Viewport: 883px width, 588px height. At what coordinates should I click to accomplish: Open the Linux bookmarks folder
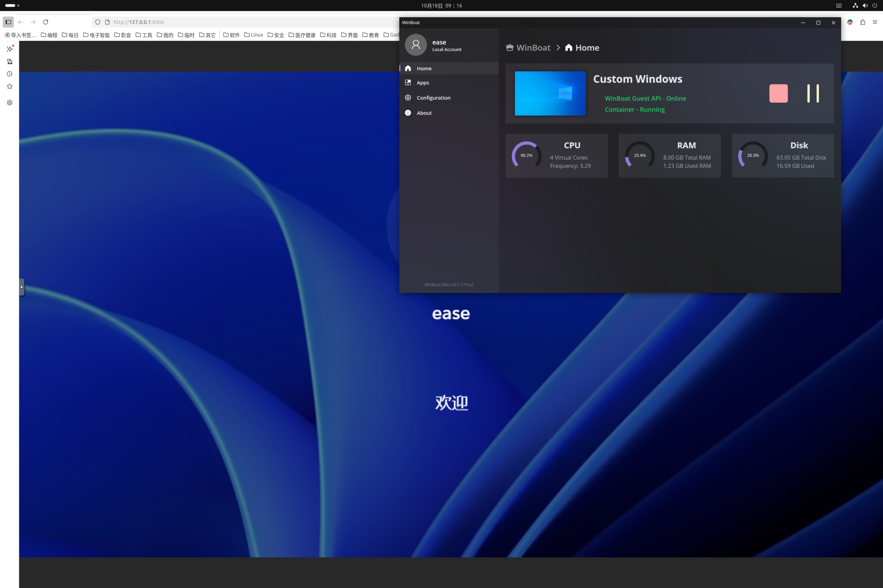point(254,35)
